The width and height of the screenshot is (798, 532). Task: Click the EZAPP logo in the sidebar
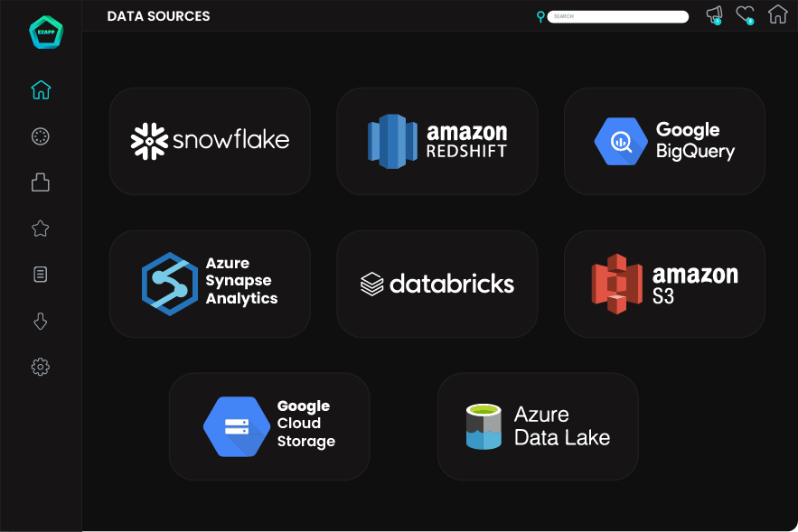pos(45,33)
